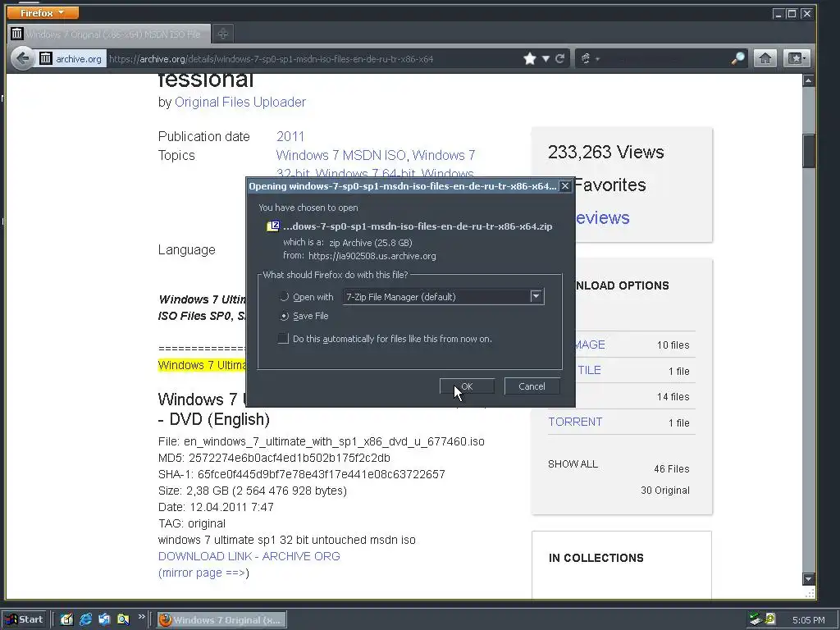Click the MD5 hash text line
This screenshot has height=630, width=840.
(274, 458)
